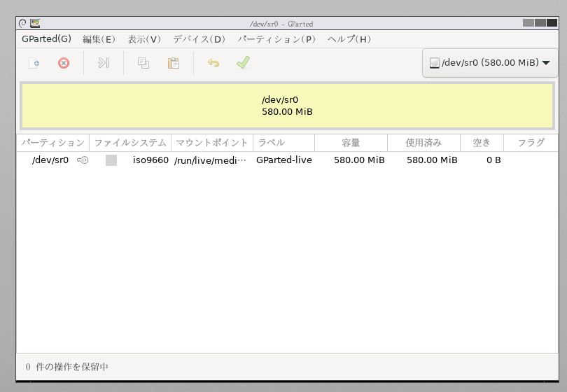The height and width of the screenshot is (392, 567).
Task: Open the 編集(E) menu
Action: click(99, 39)
